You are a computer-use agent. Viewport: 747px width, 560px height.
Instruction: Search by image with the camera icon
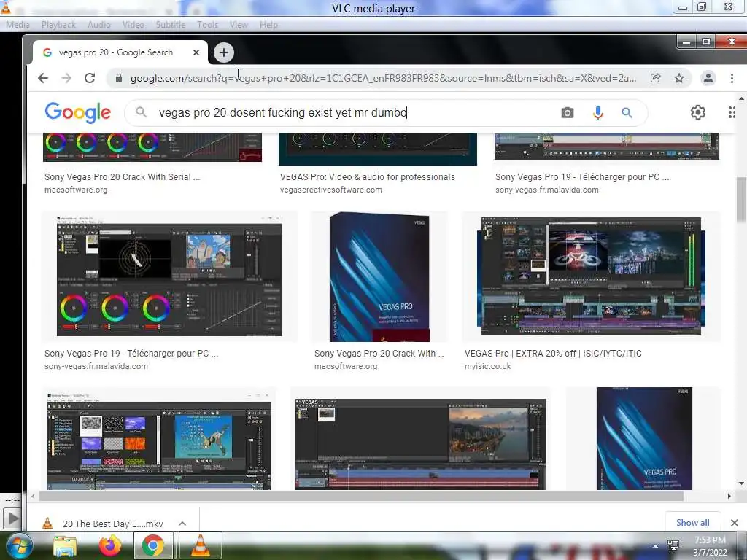[567, 113]
